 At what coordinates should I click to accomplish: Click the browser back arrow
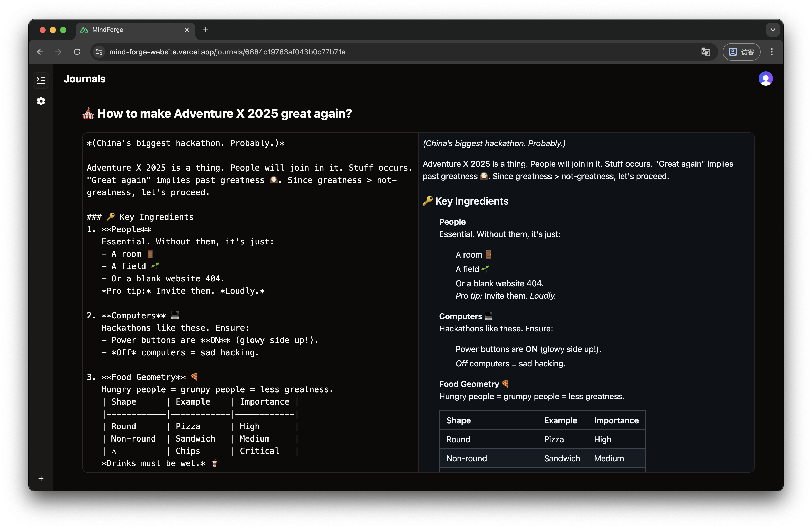[40, 52]
